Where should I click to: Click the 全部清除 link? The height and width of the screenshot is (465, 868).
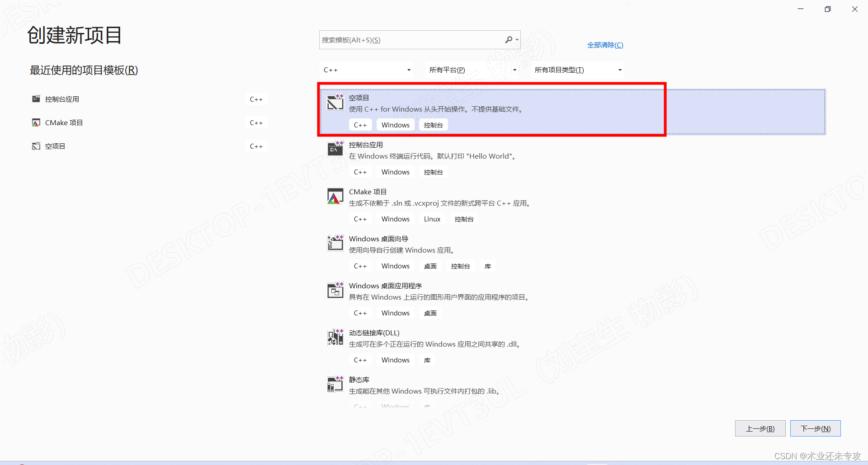605,45
